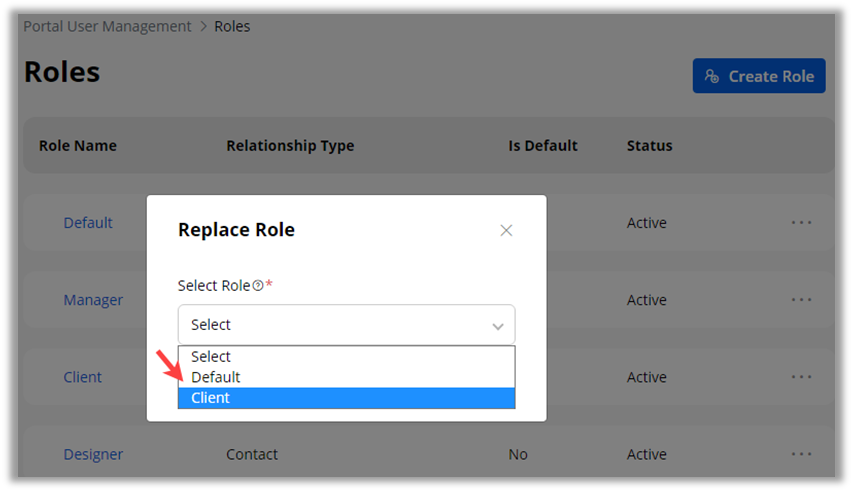Viewport: 853px width, 491px height.
Task: Open the three-dot menu for Manager row
Action: pyautogui.click(x=801, y=300)
